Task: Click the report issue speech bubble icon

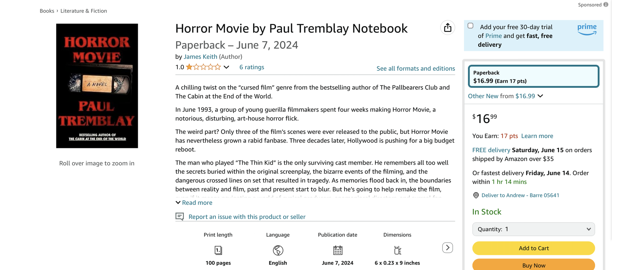Action: coord(180,217)
